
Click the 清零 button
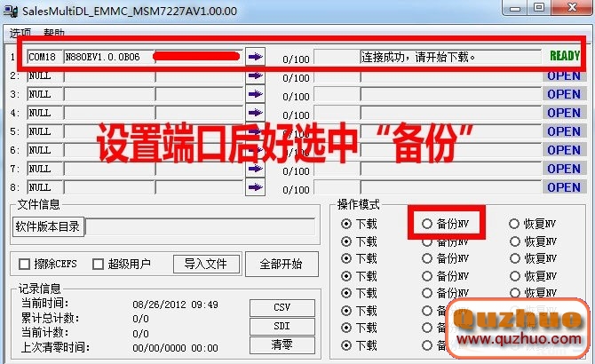[x=282, y=344]
